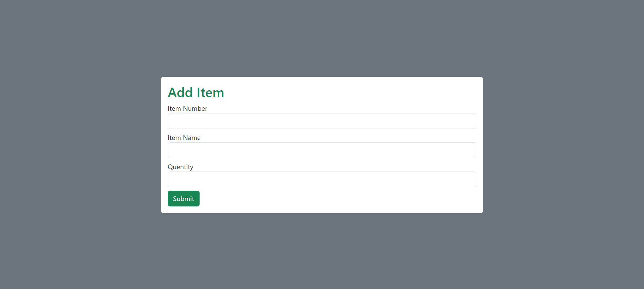644x289 pixels.
Task: Focus the Item Number input field
Action: [322, 121]
